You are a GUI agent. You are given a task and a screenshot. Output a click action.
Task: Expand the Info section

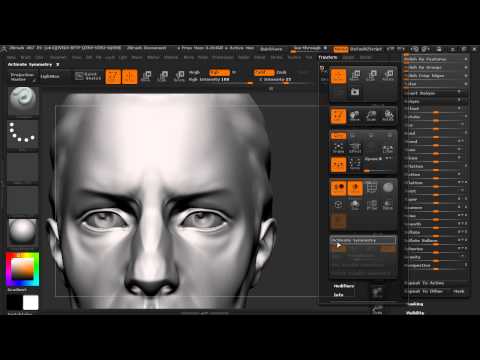pos(338,295)
